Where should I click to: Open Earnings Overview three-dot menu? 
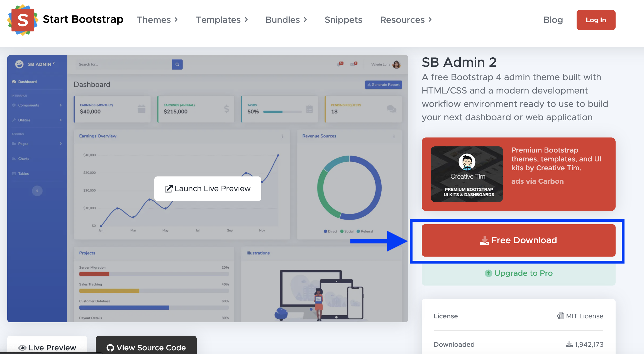(x=282, y=136)
